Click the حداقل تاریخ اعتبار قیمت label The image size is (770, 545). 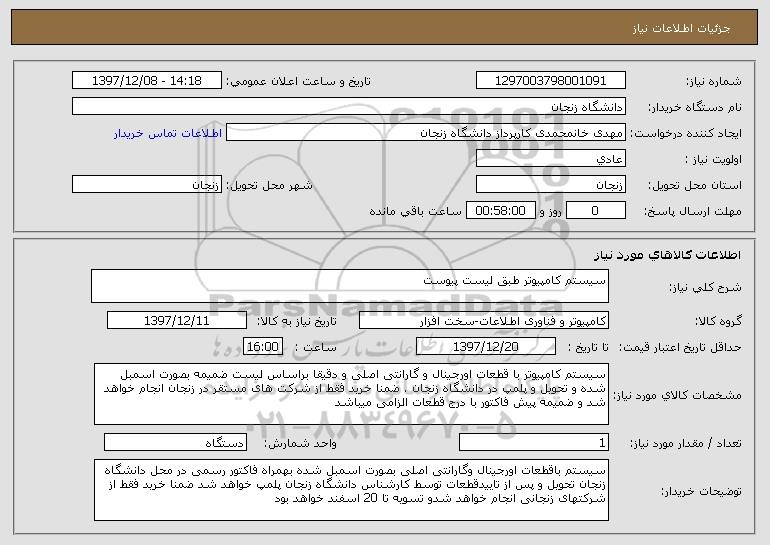click(680, 347)
